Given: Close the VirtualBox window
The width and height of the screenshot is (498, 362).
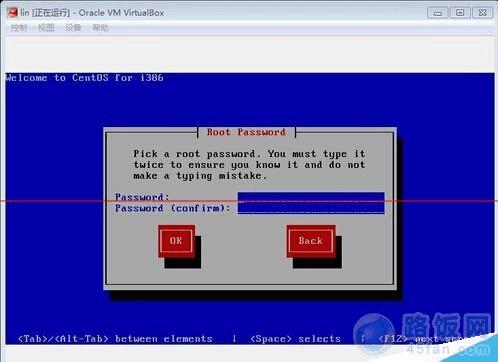Looking at the screenshot, I should tap(482, 13).
